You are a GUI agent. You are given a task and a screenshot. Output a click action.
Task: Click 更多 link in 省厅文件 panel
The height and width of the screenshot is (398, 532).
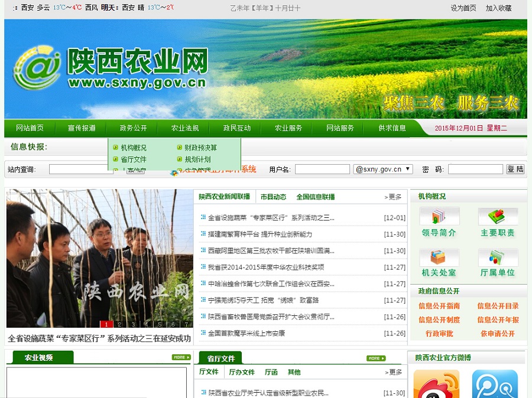pyautogui.click(x=393, y=372)
